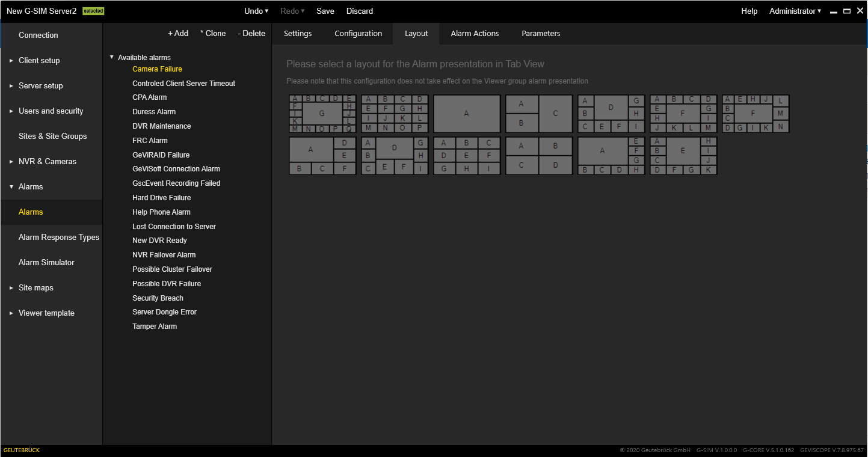The image size is (868, 457).
Task: Click the + Add button
Action: coord(178,34)
